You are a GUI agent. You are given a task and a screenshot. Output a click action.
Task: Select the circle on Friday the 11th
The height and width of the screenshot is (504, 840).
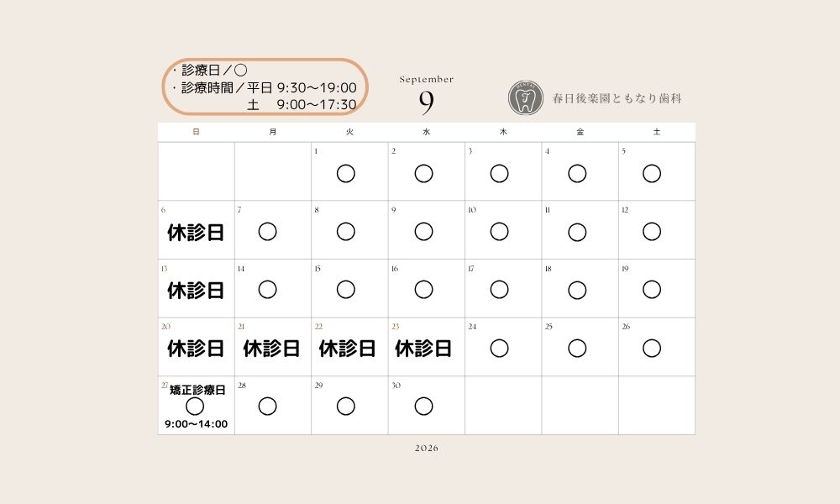[x=577, y=232]
